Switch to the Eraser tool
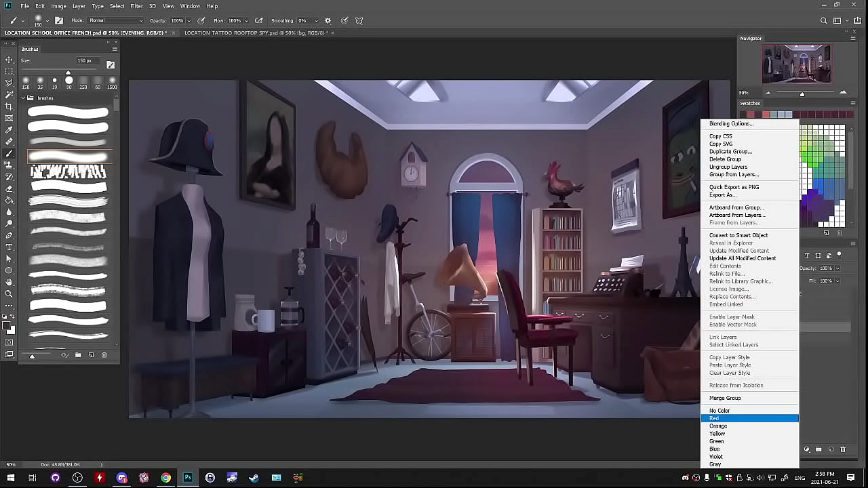This screenshot has height=488, width=868. pyautogui.click(x=9, y=188)
